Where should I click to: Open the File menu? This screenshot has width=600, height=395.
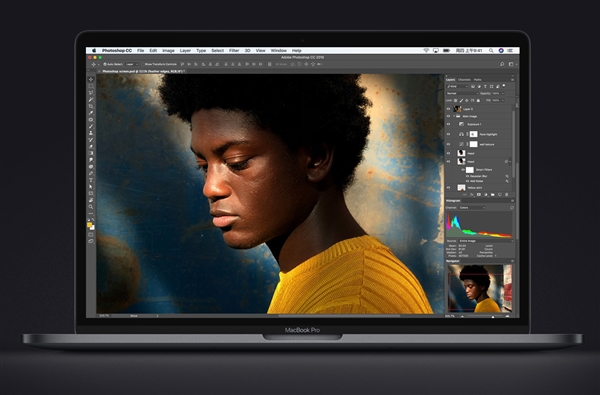coord(140,51)
